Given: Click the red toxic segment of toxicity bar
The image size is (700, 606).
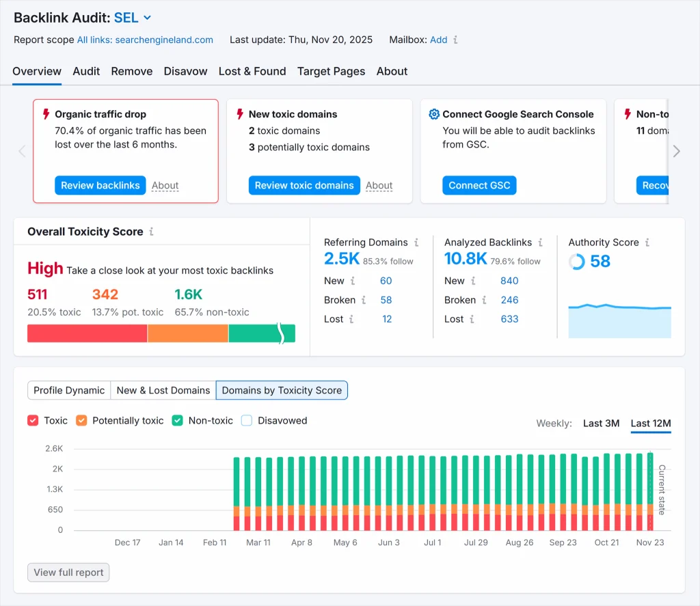Looking at the screenshot, I should (87, 333).
